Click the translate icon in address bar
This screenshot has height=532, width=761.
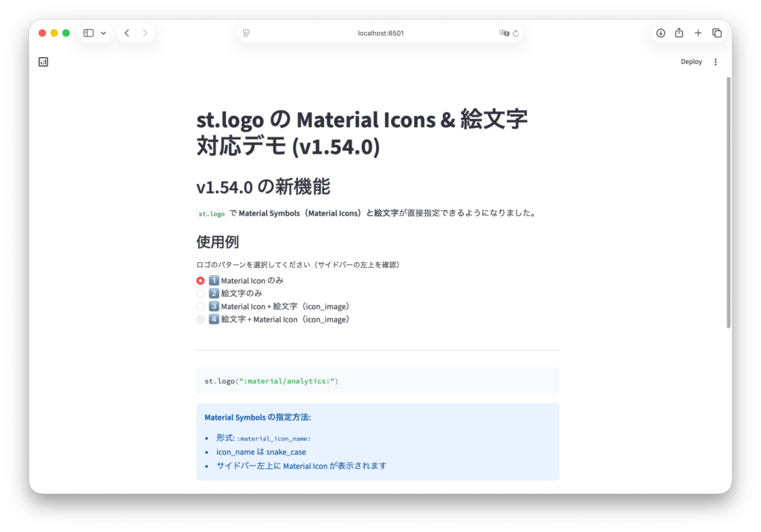[504, 33]
